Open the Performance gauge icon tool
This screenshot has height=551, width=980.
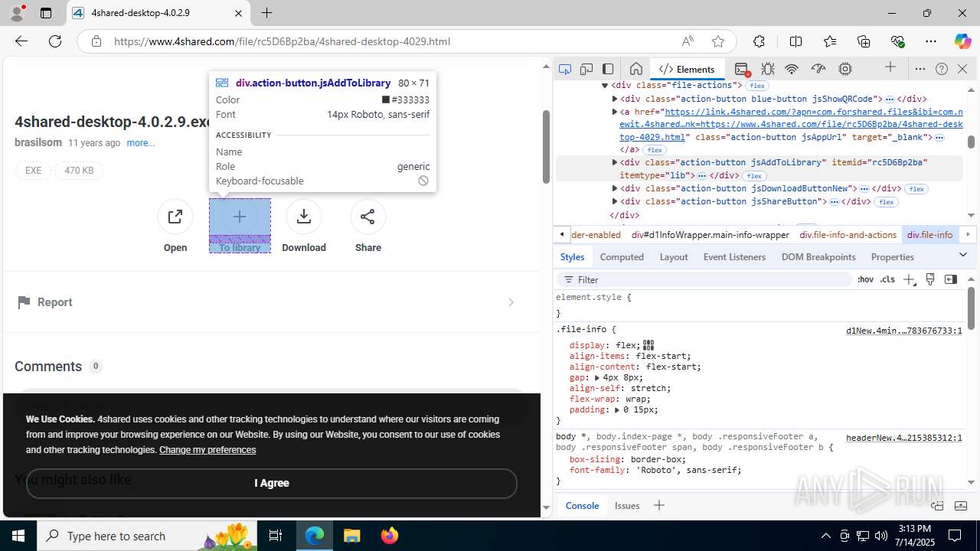(x=818, y=69)
